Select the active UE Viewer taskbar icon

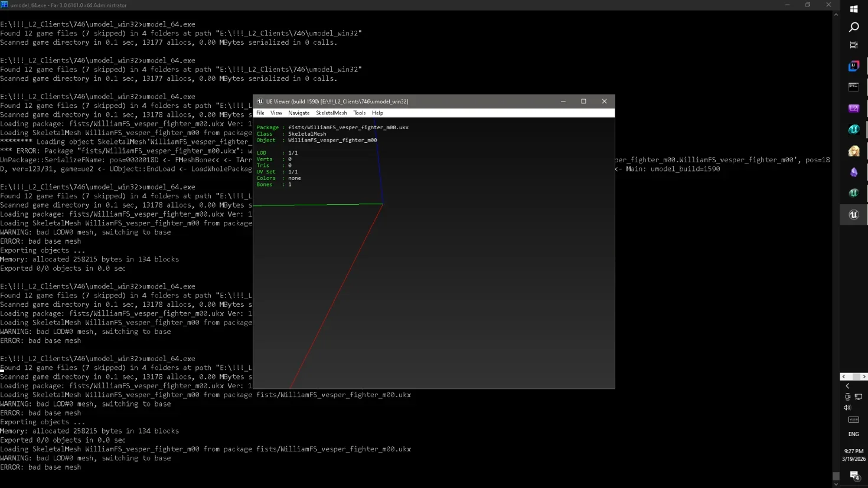coord(854,215)
